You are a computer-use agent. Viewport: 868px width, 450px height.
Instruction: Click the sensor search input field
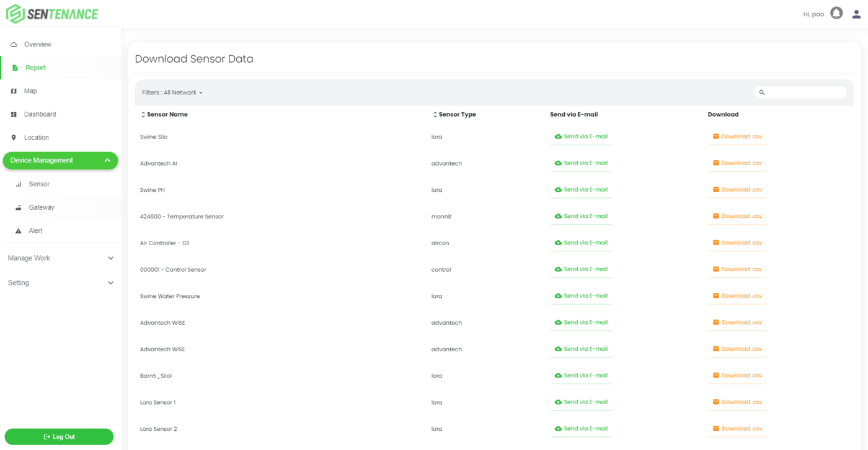(800, 92)
